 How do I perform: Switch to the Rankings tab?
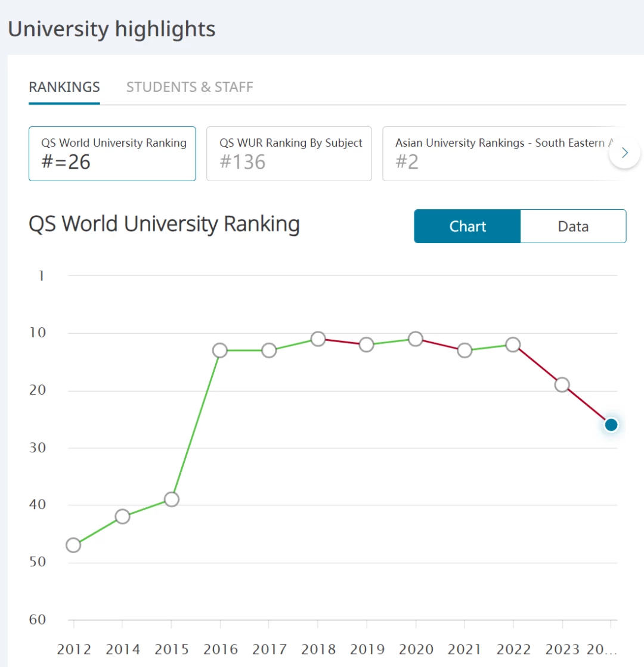(x=64, y=87)
